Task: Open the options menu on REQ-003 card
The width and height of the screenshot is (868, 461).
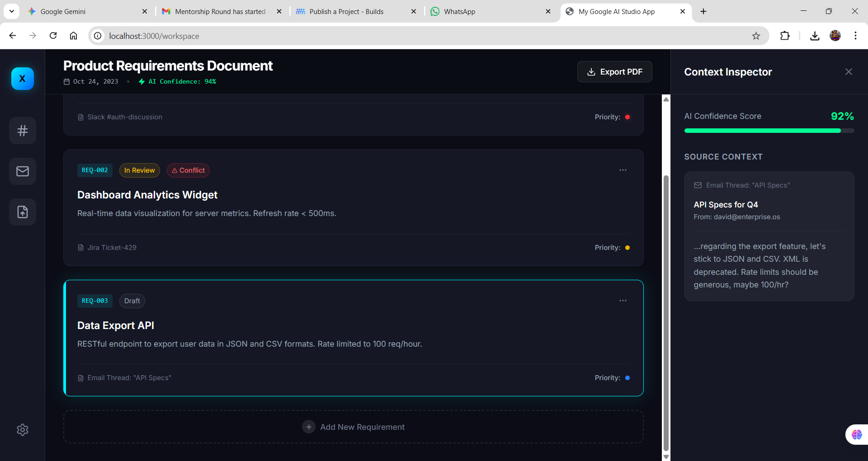Action: tap(623, 300)
